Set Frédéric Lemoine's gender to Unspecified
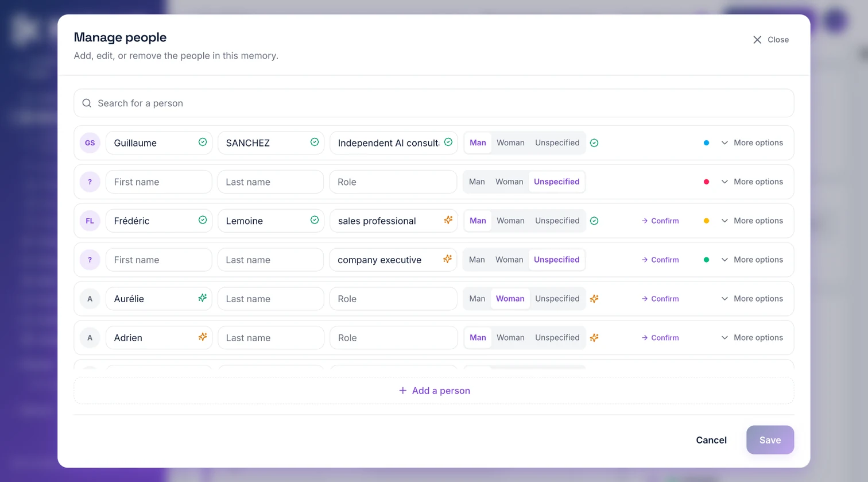 pos(557,221)
